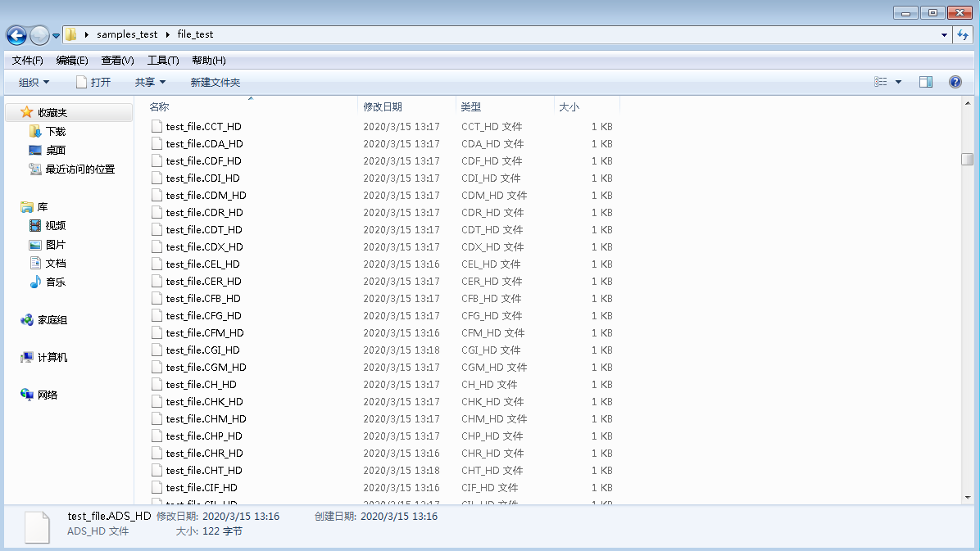This screenshot has height=551, width=980.
Task: Click the 新建文件夹 button
Action: [x=215, y=83]
